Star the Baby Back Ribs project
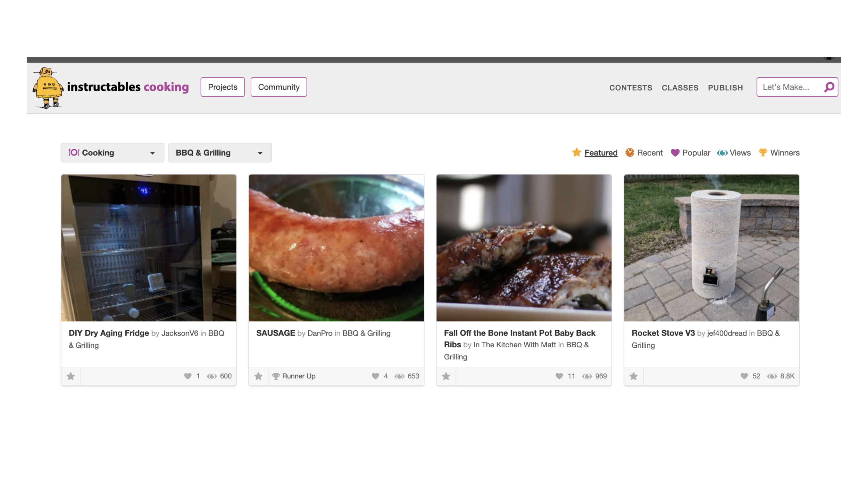The image size is (868, 504). pyautogui.click(x=446, y=376)
